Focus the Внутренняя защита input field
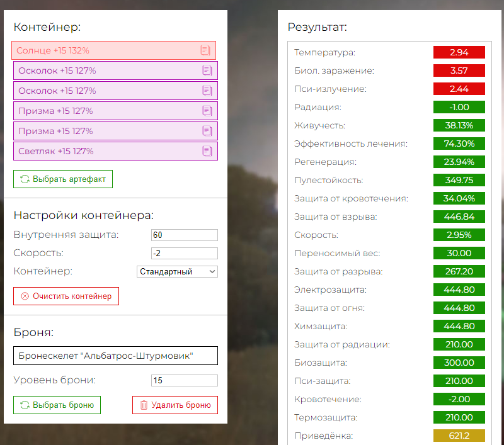The image size is (504, 445). point(184,235)
